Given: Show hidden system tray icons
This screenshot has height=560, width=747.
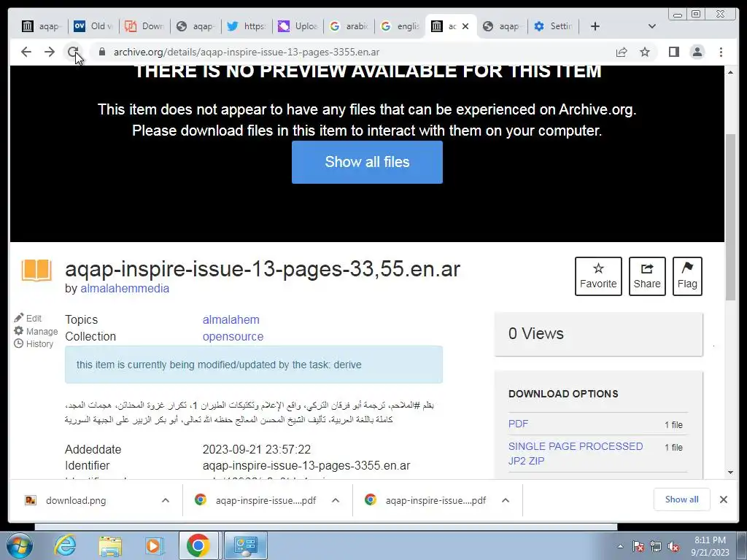Looking at the screenshot, I should [x=620, y=547].
